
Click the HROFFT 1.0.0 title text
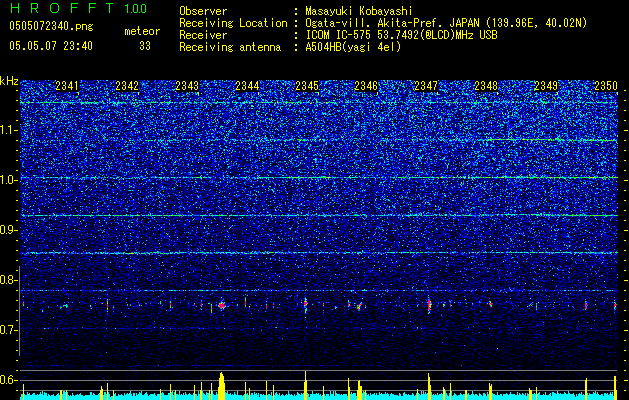point(78,8)
